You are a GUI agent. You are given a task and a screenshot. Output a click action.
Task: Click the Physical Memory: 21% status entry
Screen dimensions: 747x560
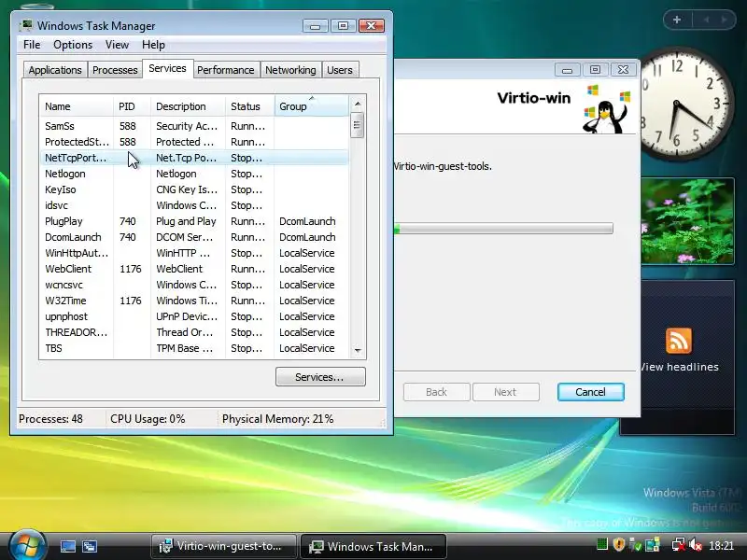277,419
